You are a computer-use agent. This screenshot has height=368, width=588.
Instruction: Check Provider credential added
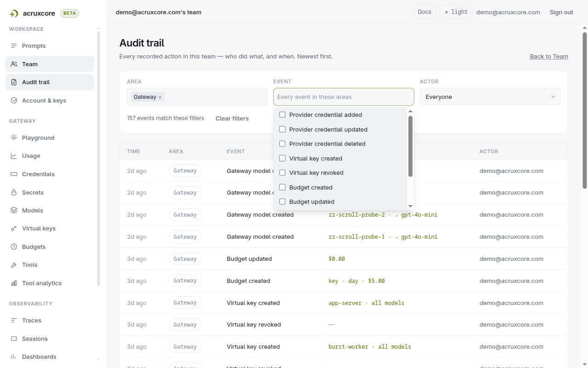[283, 115]
